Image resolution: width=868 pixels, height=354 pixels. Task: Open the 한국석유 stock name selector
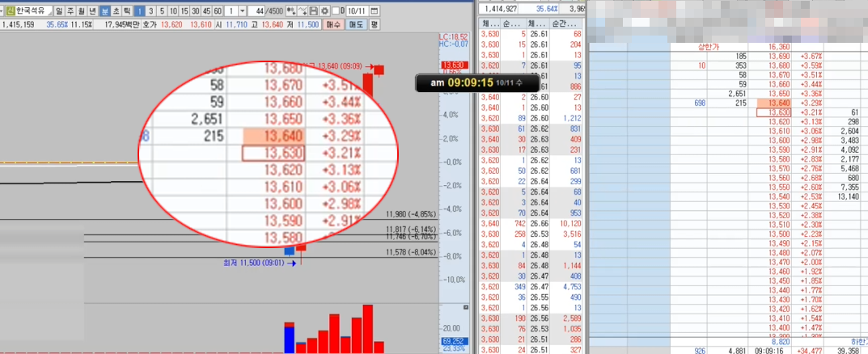tap(33, 11)
